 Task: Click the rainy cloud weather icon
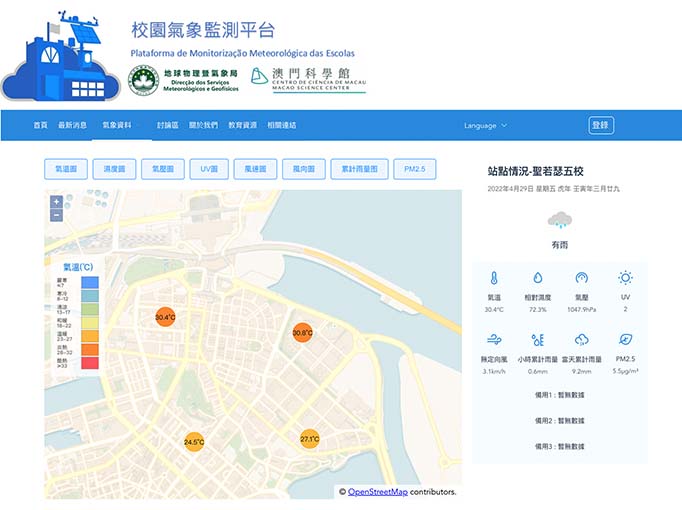coord(559,220)
